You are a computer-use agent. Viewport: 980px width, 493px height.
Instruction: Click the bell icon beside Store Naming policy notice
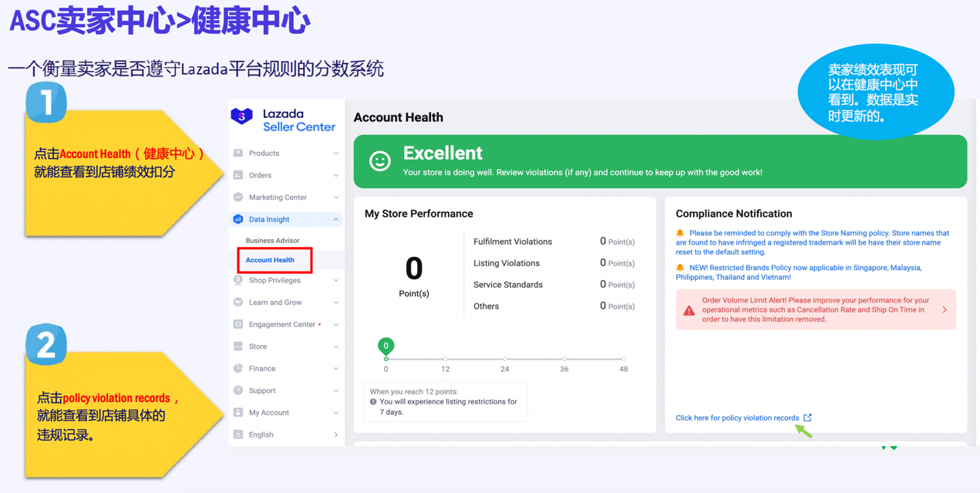click(x=680, y=233)
